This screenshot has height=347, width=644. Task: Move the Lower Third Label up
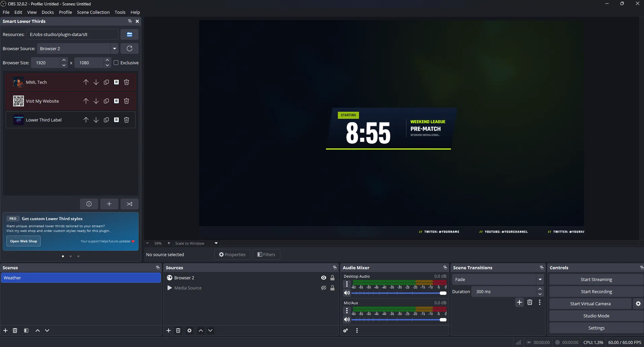(85, 119)
